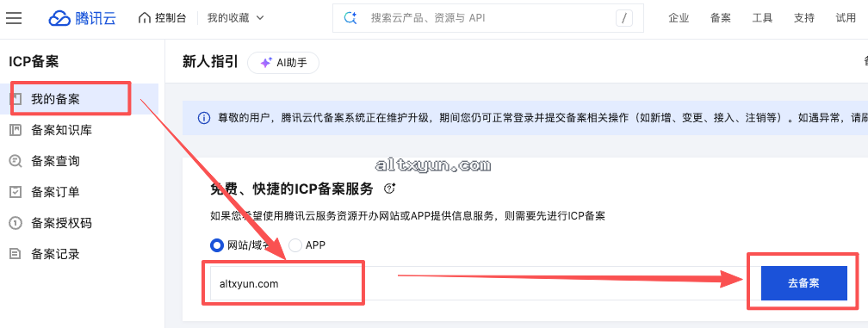Open 企业 top menu
The height and width of the screenshot is (328, 868).
[679, 18]
